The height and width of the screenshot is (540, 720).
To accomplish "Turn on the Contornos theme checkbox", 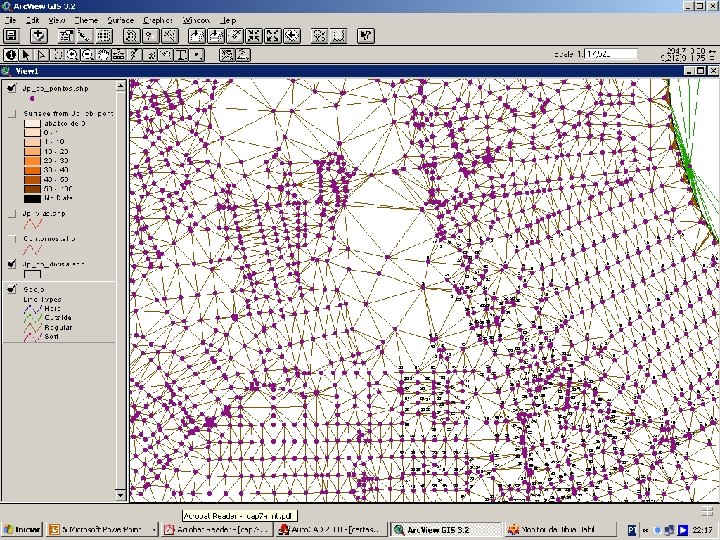I will tap(12, 239).
